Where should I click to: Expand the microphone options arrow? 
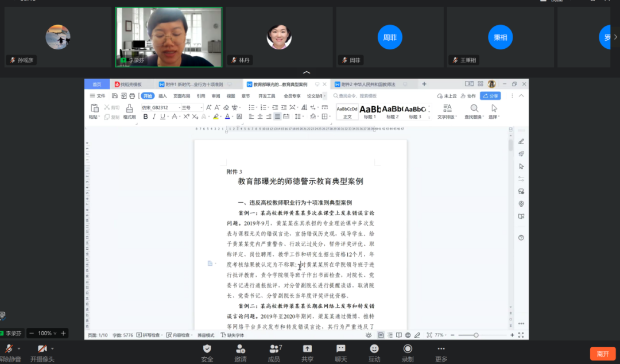point(19,348)
